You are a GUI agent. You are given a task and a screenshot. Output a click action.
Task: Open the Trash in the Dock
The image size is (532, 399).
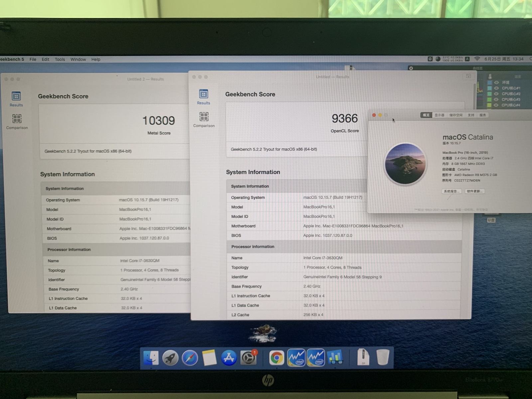coord(383,357)
